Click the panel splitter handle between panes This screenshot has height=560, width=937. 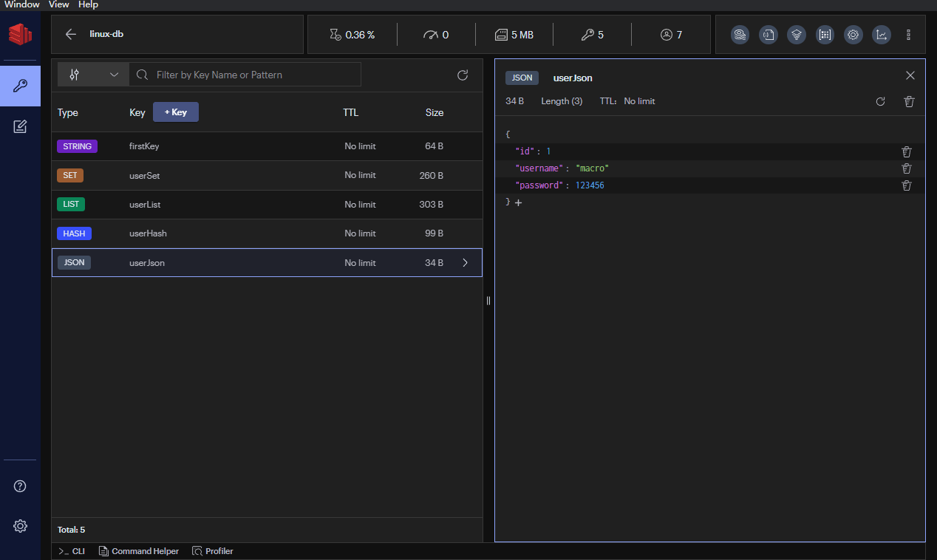coord(488,301)
